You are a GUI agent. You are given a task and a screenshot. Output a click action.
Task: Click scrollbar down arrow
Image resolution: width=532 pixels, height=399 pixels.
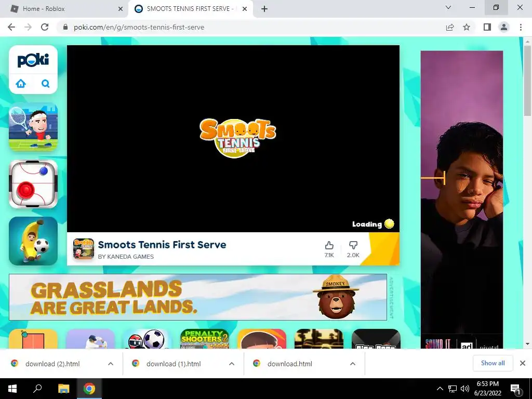tap(527, 344)
